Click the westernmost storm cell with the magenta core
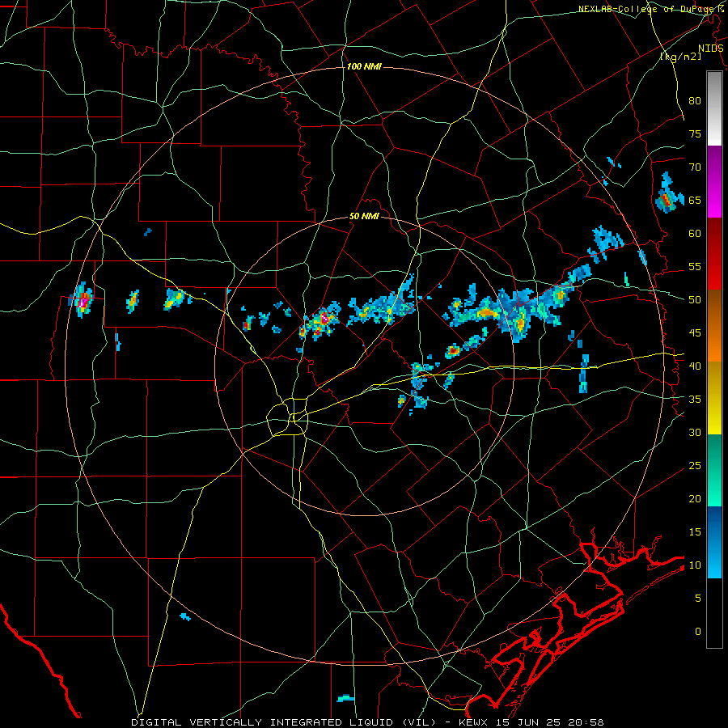Screen dimensions: 728x728 click(82, 299)
